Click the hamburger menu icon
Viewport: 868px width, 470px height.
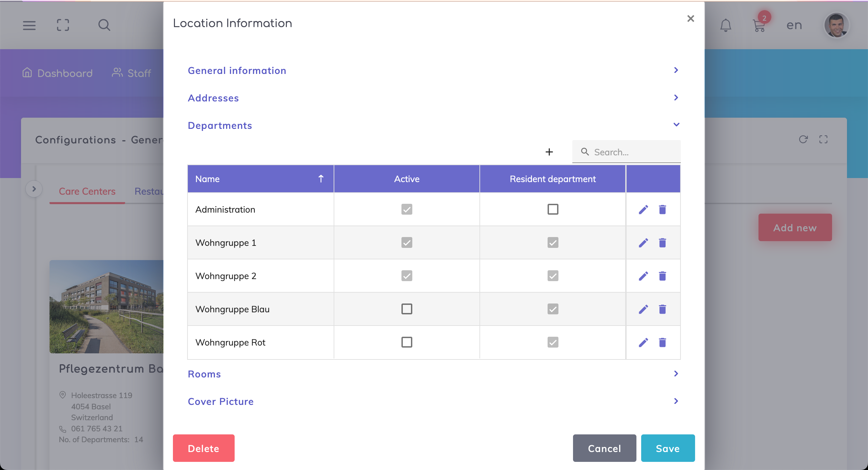pyautogui.click(x=29, y=25)
